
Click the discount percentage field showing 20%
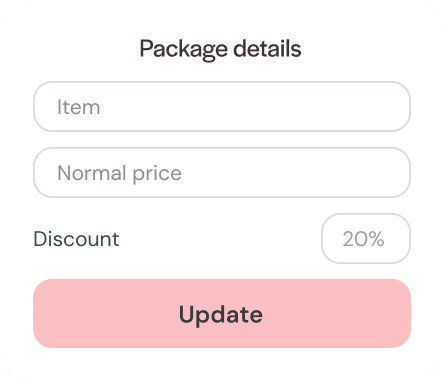point(366,239)
